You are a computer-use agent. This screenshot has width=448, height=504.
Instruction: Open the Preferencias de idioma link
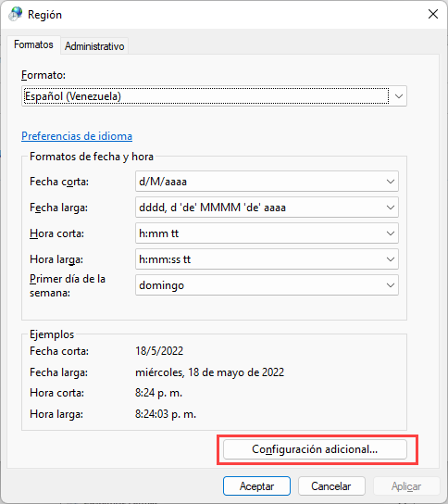point(77,136)
